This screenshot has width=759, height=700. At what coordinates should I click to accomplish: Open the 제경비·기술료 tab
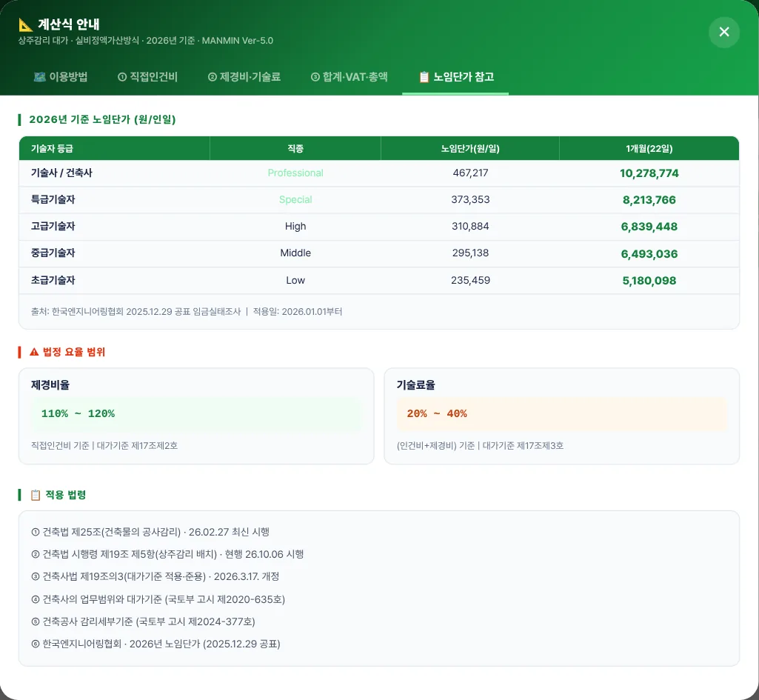click(x=244, y=76)
